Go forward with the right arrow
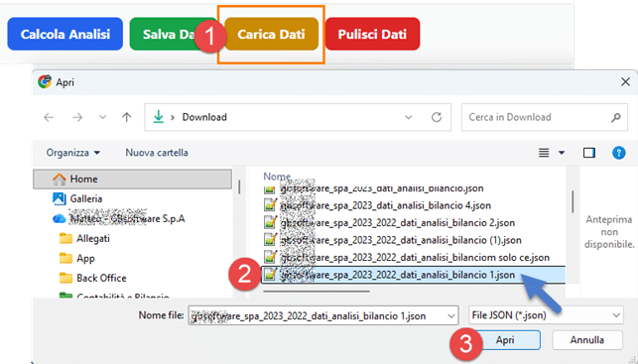638x364 pixels. (x=77, y=117)
